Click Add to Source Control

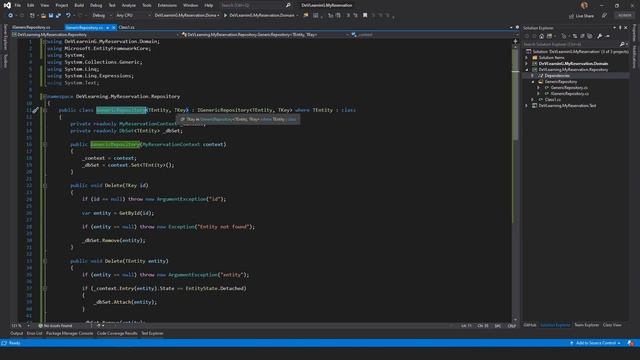[x=596, y=343]
